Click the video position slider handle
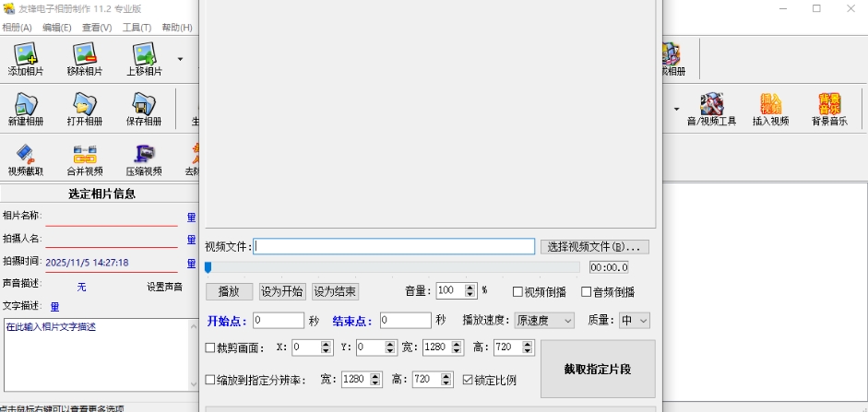 208,267
